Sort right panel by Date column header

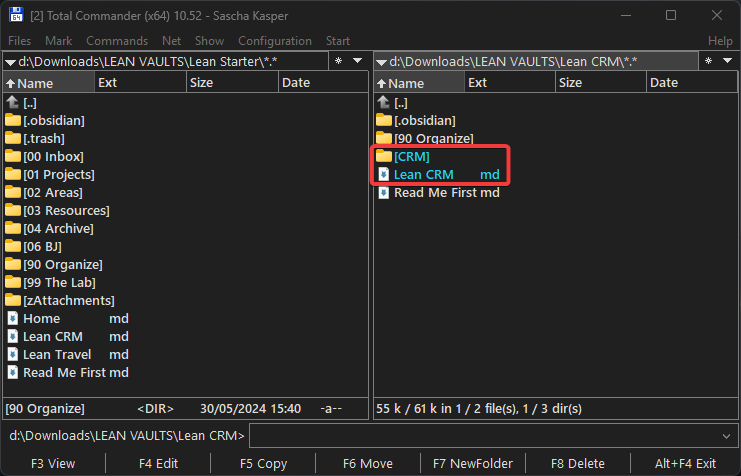pos(691,83)
